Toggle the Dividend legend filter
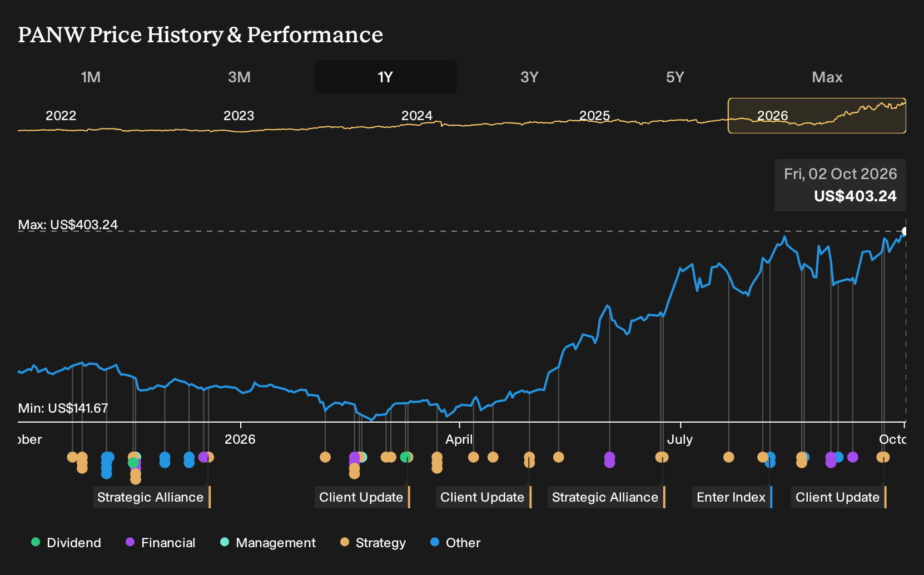The height and width of the screenshot is (575, 924). click(x=66, y=543)
